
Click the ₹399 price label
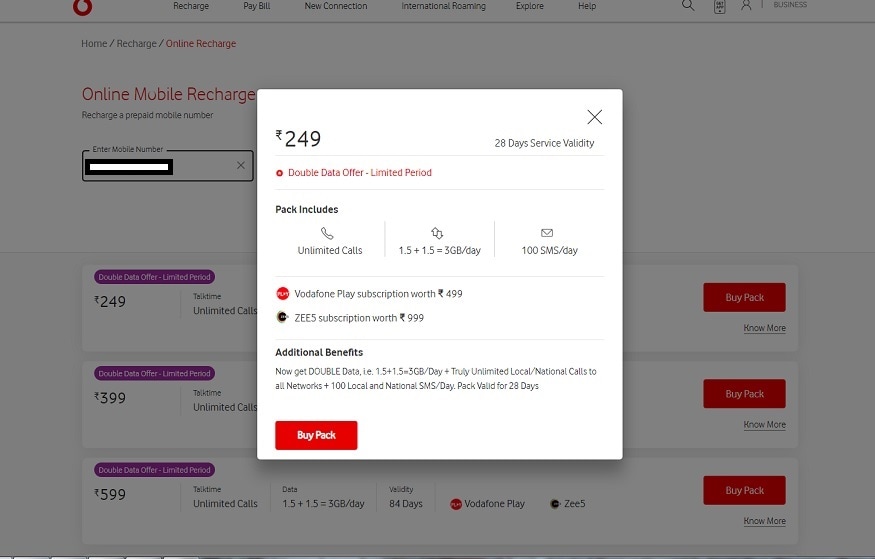(110, 398)
